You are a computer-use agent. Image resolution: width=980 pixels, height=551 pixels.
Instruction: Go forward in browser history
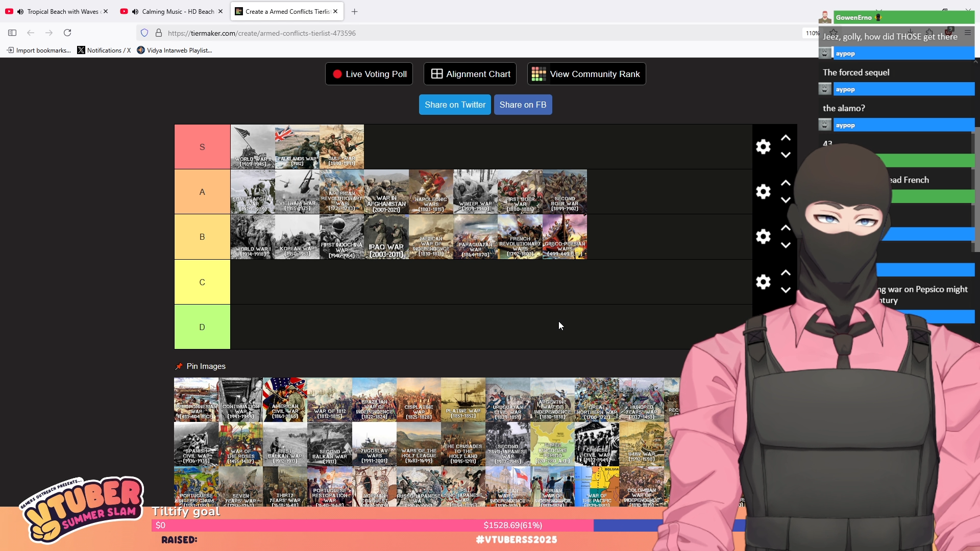[49, 33]
